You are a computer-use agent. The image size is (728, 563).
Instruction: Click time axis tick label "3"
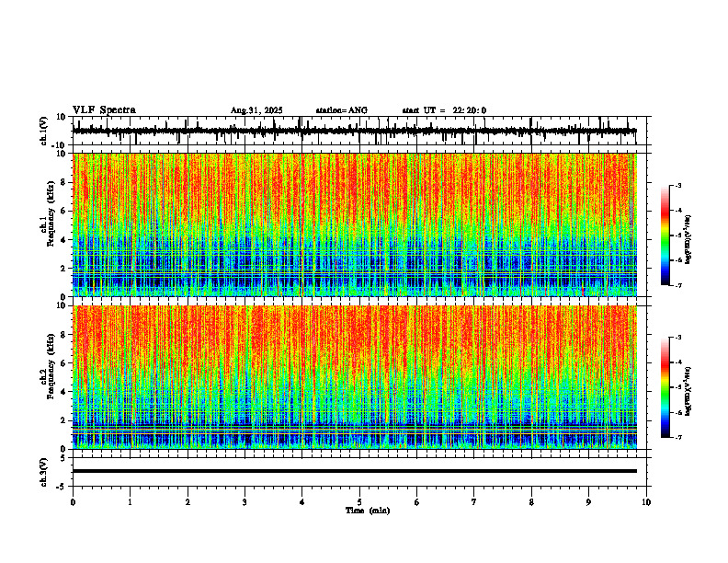click(x=245, y=502)
